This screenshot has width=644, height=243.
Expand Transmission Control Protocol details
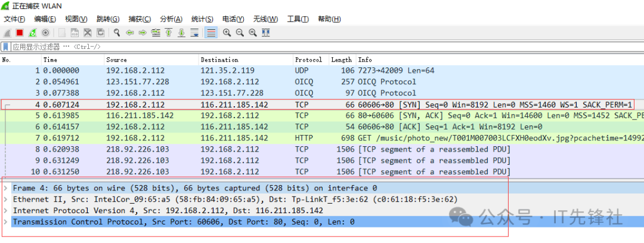click(6, 222)
